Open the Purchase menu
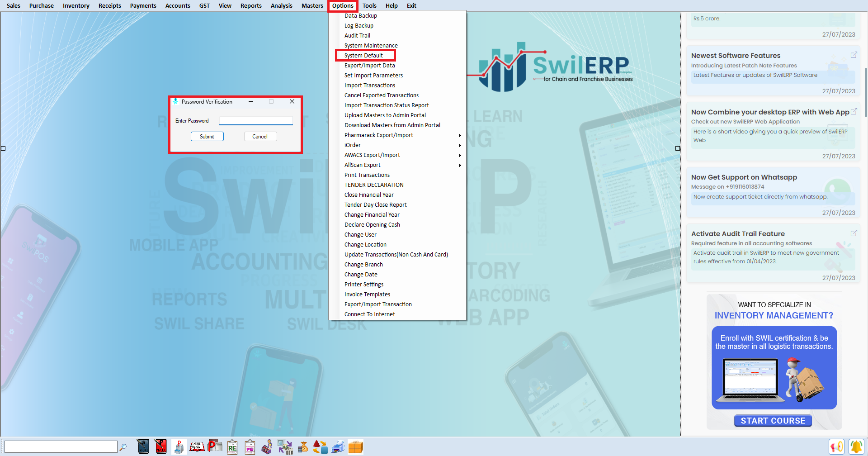The width and height of the screenshot is (868, 456). point(42,6)
